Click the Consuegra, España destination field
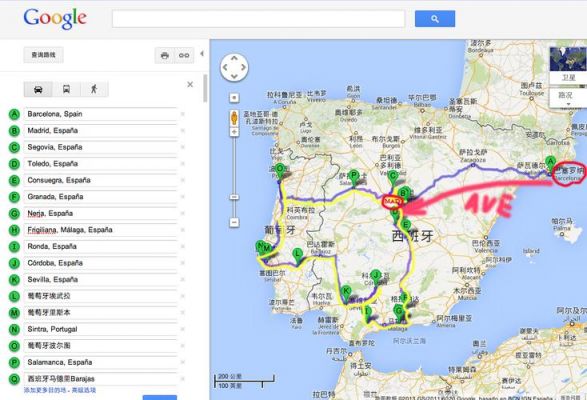The width and height of the screenshot is (587, 400). click(100, 180)
